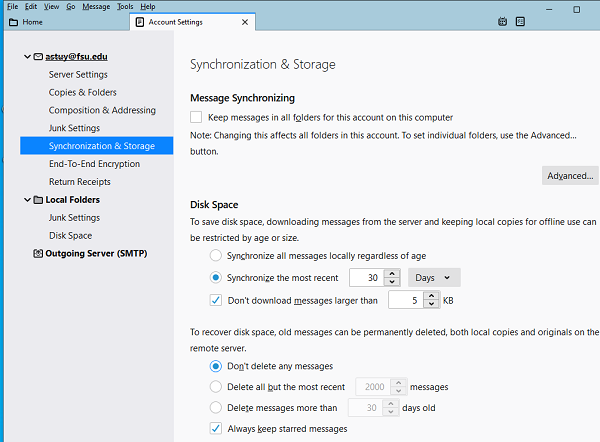
Task: Open the Tools menu
Action: click(125, 7)
